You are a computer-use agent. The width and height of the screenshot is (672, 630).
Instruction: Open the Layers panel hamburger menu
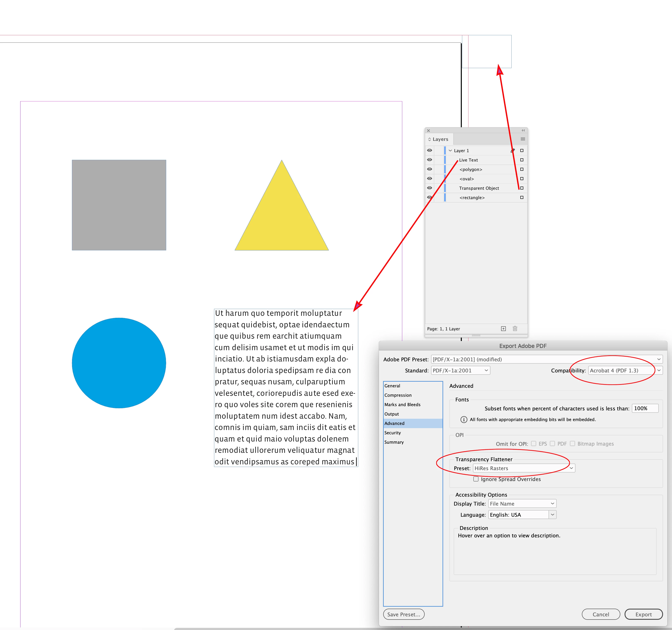tap(523, 139)
